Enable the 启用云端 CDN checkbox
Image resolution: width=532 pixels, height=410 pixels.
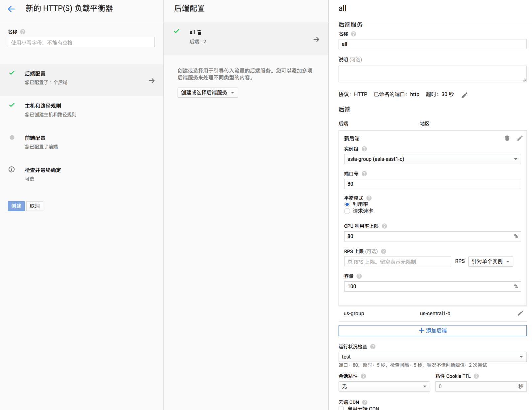pos(341,408)
